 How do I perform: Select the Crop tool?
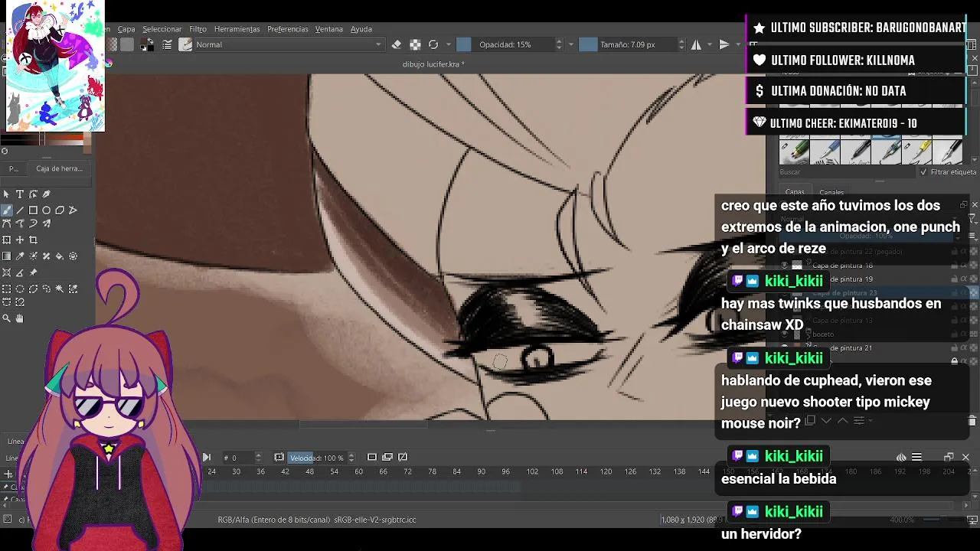(x=33, y=240)
